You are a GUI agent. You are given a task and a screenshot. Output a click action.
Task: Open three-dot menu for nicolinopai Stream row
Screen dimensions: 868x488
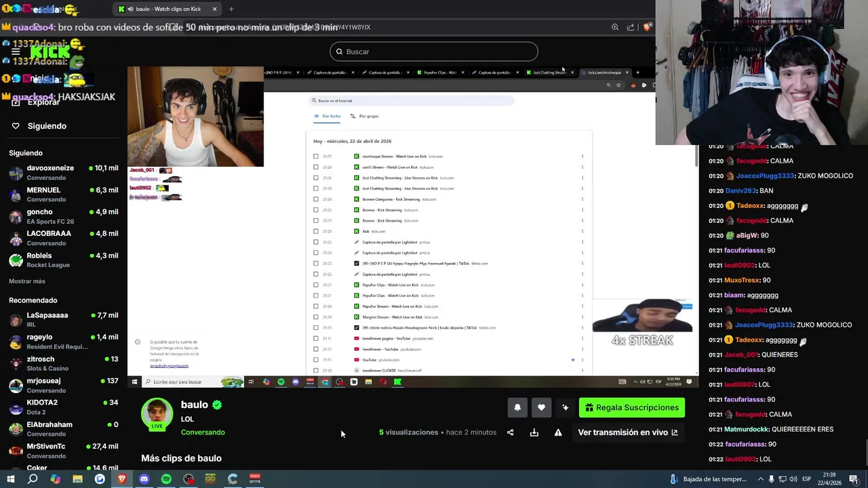click(583, 157)
